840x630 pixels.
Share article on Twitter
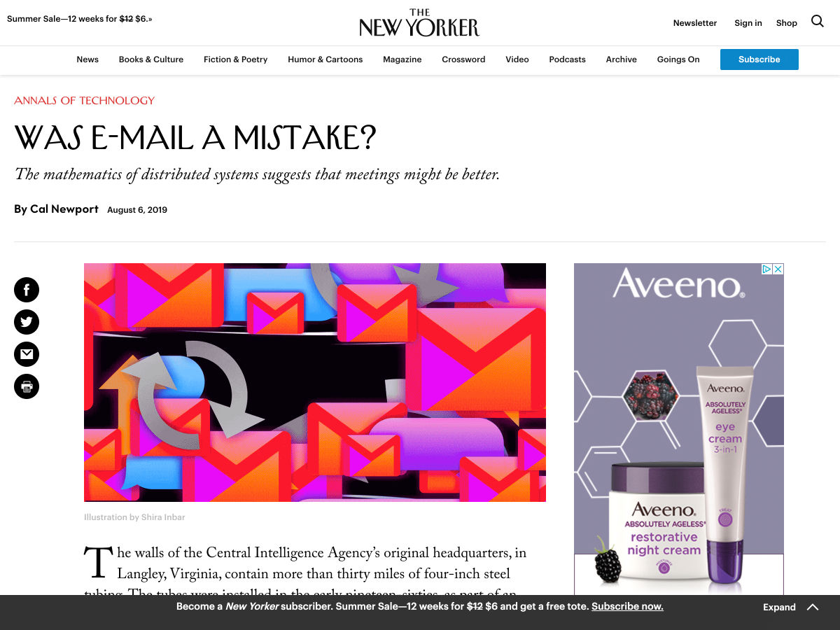coord(27,322)
